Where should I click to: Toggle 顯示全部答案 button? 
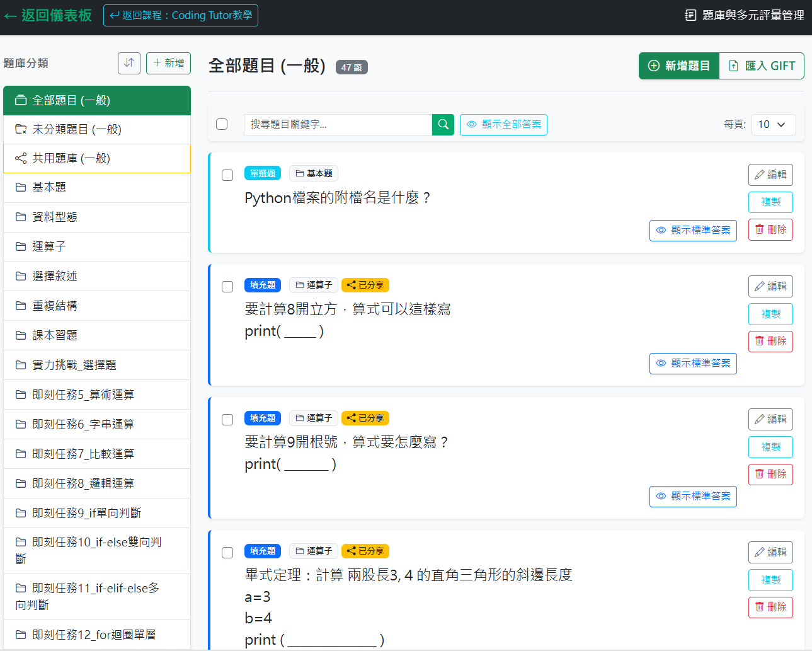[x=503, y=125]
